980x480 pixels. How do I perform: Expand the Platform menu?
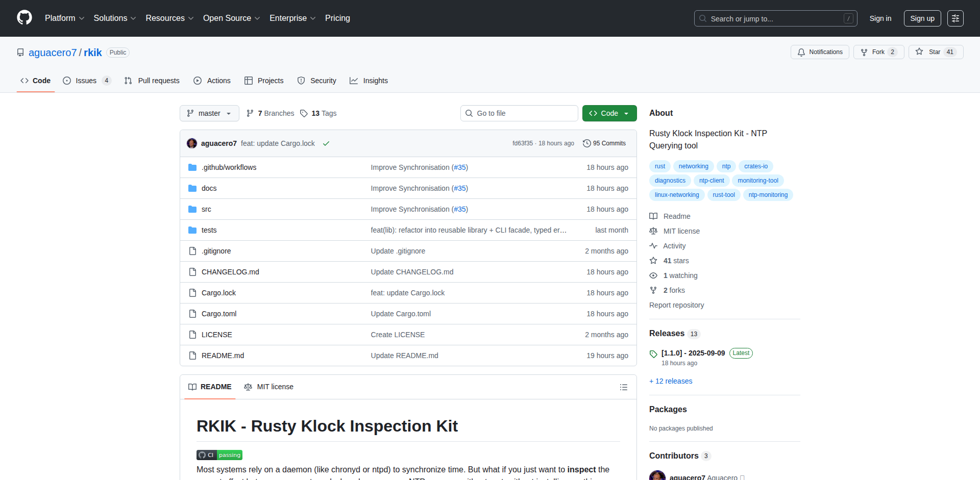pos(64,18)
